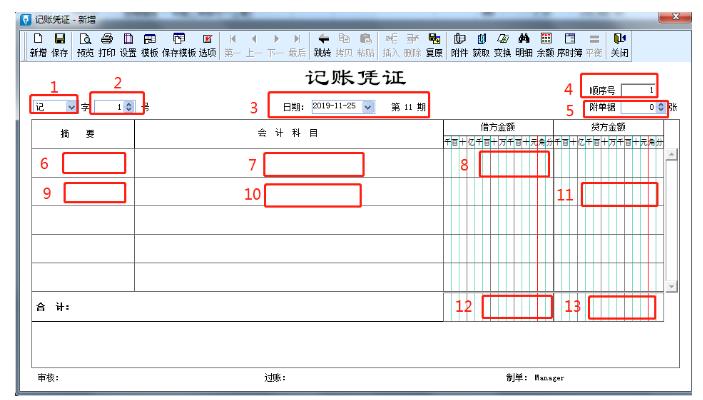Screen dimensions: 703x400
Task: Click the table scrollbar up arrow
Action: pos(671,155)
